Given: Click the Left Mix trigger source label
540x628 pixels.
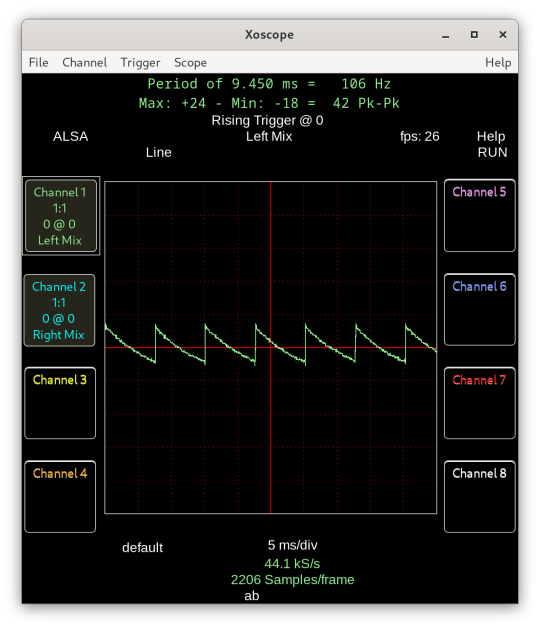Looking at the screenshot, I should click(269, 137).
